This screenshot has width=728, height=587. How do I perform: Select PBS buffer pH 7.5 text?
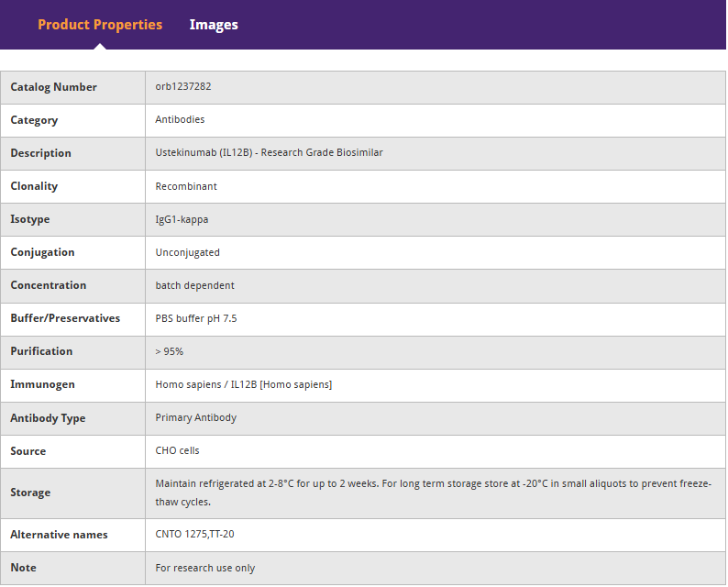pos(196,318)
